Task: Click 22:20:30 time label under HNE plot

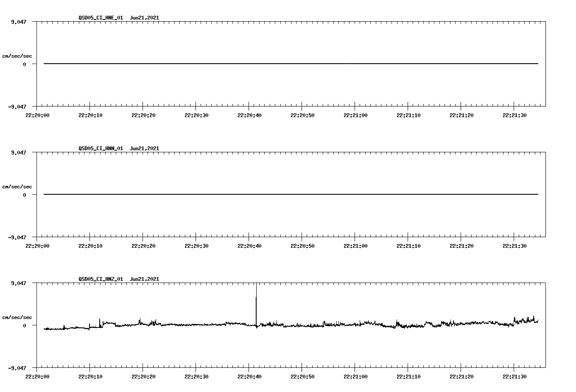Action: click(196, 115)
